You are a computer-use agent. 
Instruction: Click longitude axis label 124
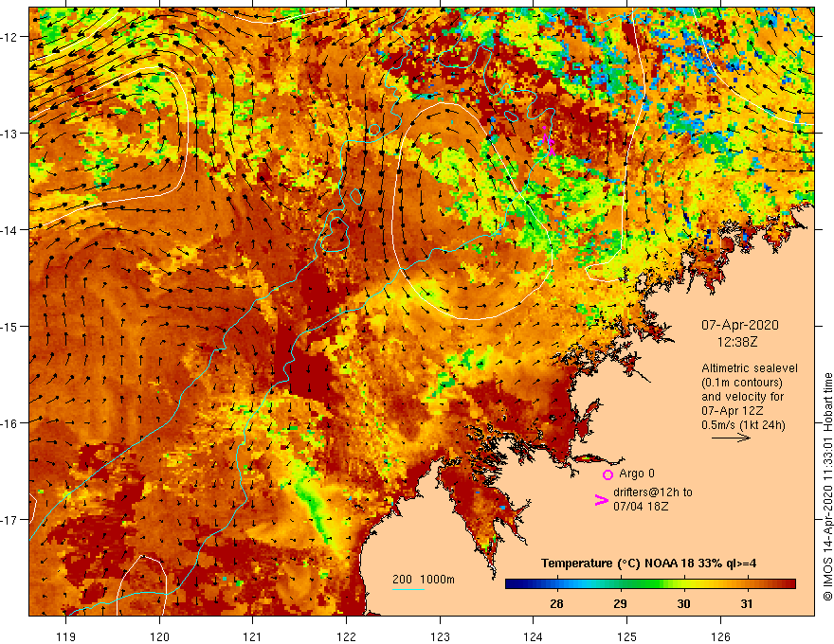click(x=534, y=636)
